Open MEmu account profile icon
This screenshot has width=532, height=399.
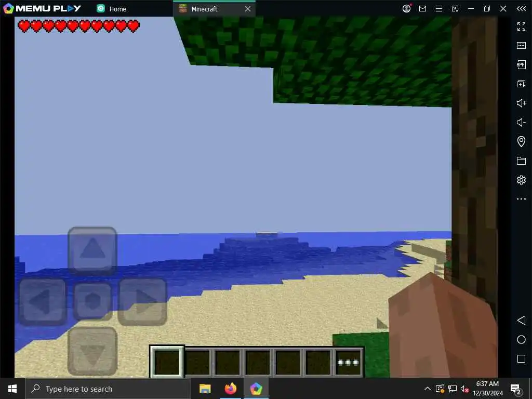pos(406,8)
